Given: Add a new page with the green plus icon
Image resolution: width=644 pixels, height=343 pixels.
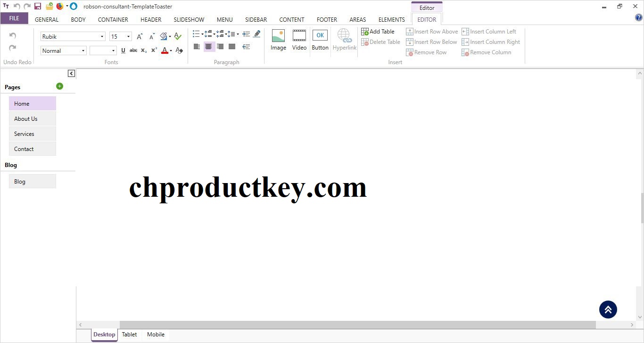Looking at the screenshot, I should 59,86.
